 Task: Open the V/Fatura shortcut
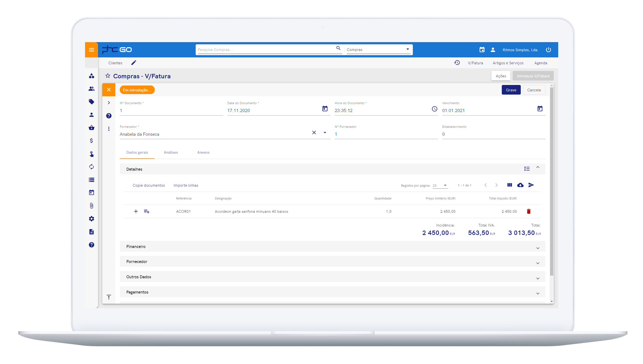click(x=475, y=63)
